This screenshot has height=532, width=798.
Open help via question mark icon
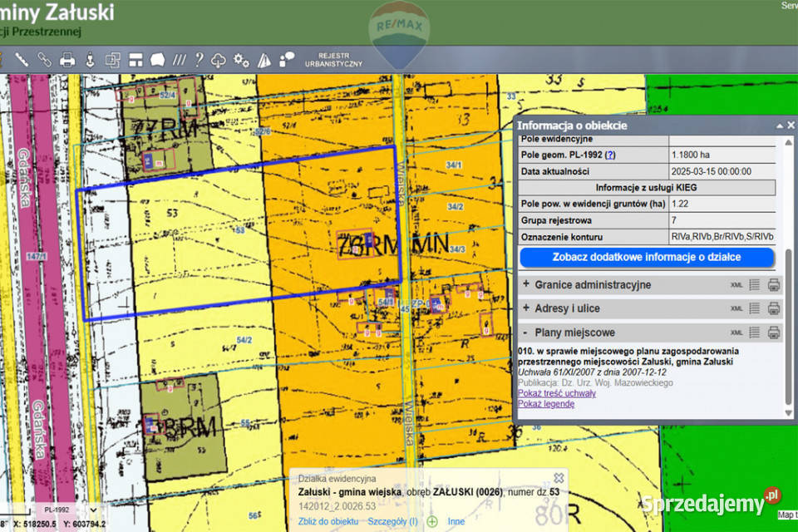point(199,60)
